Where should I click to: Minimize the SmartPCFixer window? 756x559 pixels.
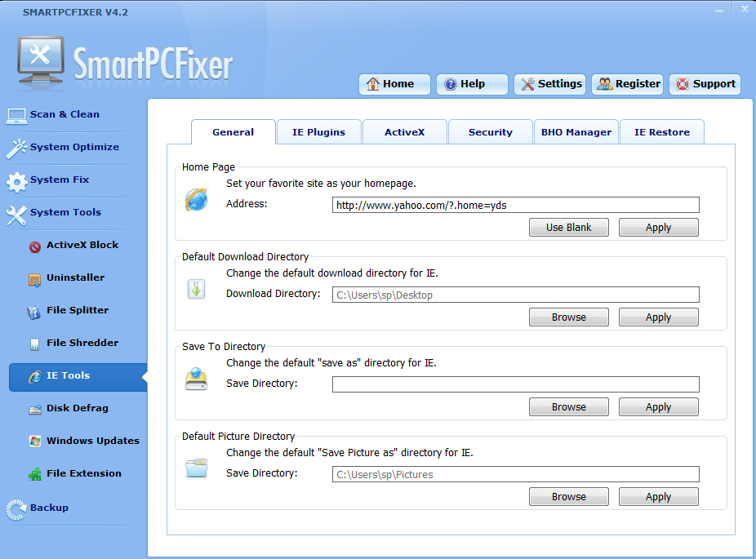(719, 10)
